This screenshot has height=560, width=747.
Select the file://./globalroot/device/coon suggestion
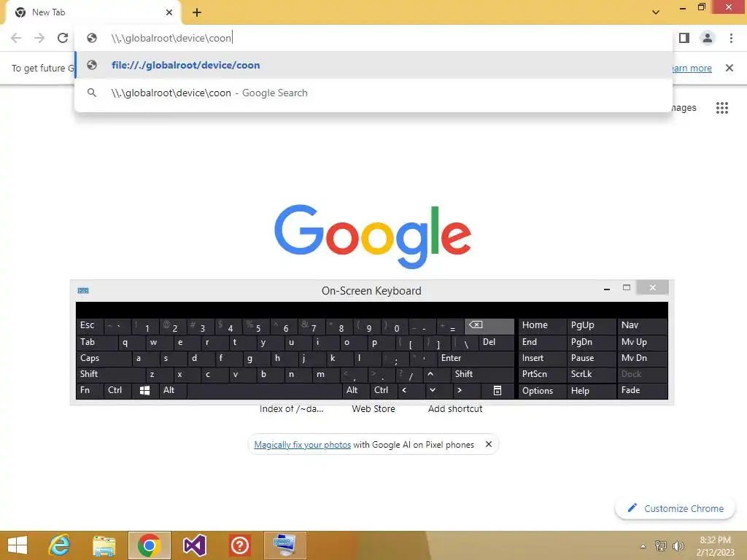(x=373, y=65)
